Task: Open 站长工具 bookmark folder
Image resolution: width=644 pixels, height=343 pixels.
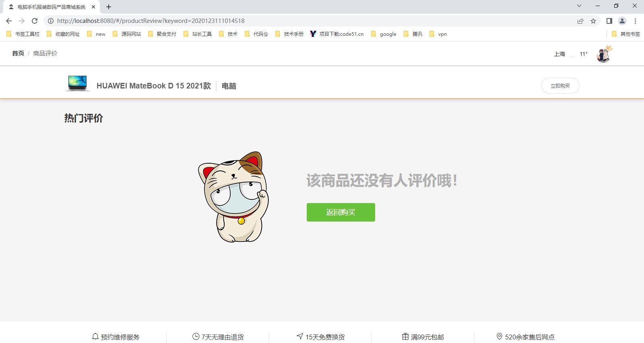Action: 198,34
